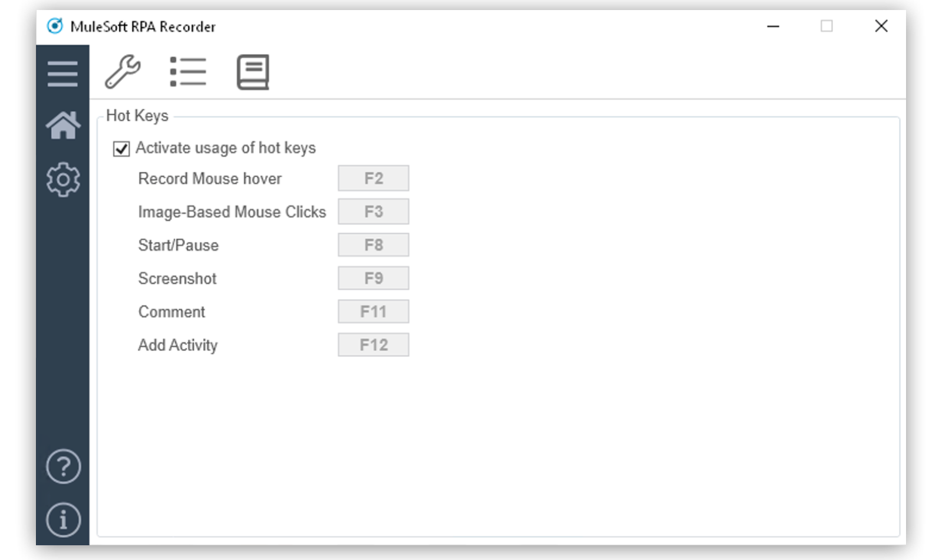The width and height of the screenshot is (942, 560).
Task: Minimize the MuleSoft RPA Recorder window
Action: pyautogui.click(x=773, y=26)
